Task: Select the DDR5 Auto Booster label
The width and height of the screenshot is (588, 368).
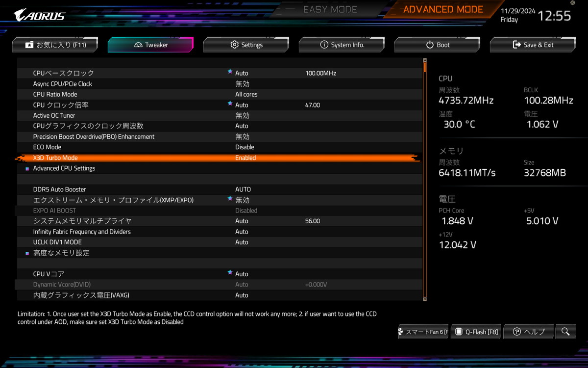Action: point(59,189)
